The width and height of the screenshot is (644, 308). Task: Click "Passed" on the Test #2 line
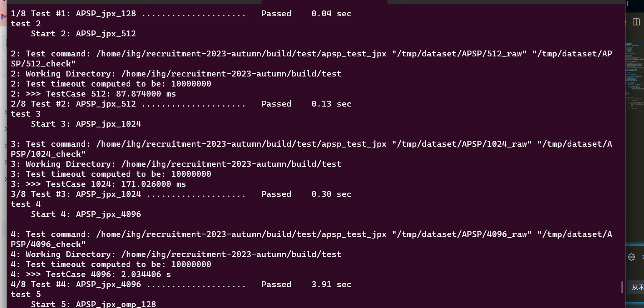coord(276,104)
